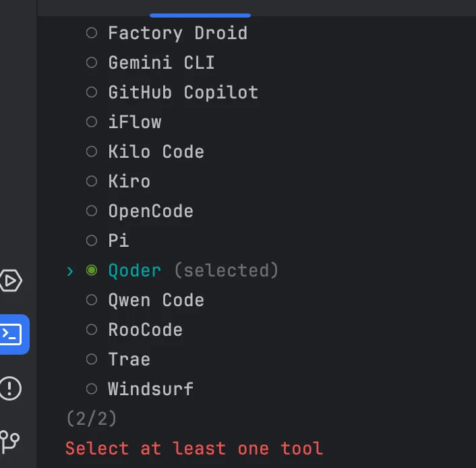The width and height of the screenshot is (476, 468).
Task: Select the Windsurf radio option
Action: [x=92, y=389]
